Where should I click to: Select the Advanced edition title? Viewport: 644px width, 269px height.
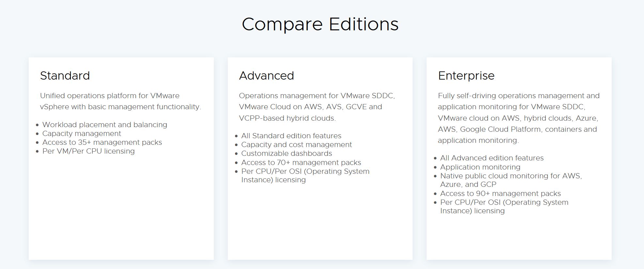[266, 76]
